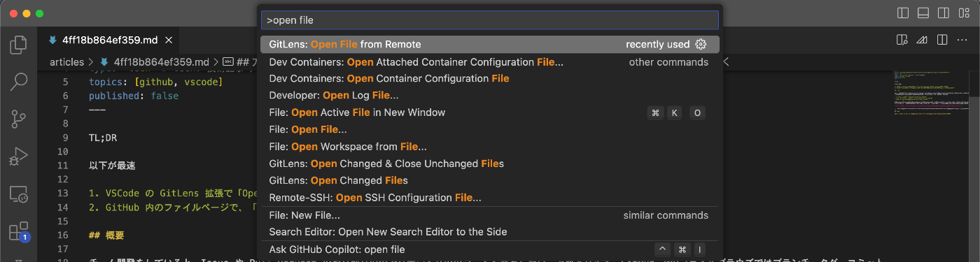Open the Remote Explorer view

(x=18, y=194)
